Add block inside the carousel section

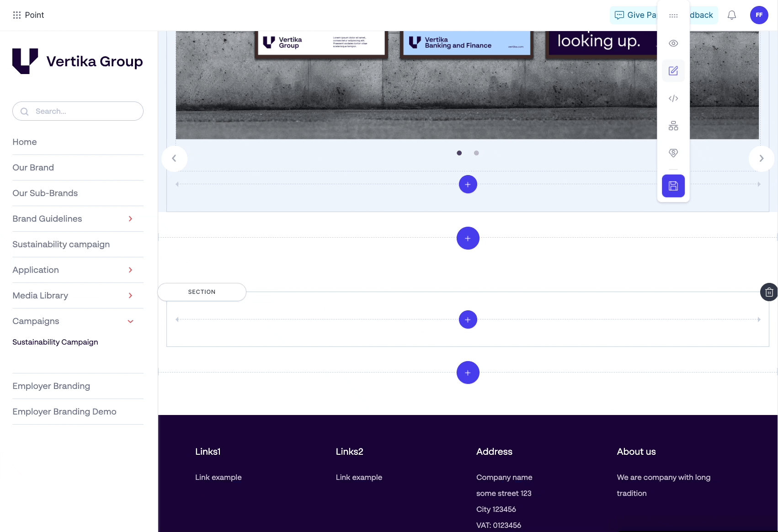tap(468, 185)
